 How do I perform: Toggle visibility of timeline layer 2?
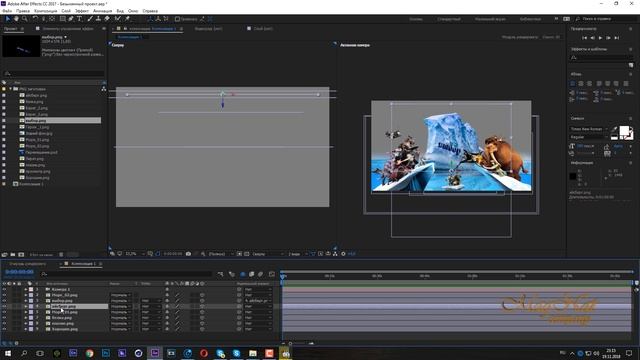pos(4,295)
